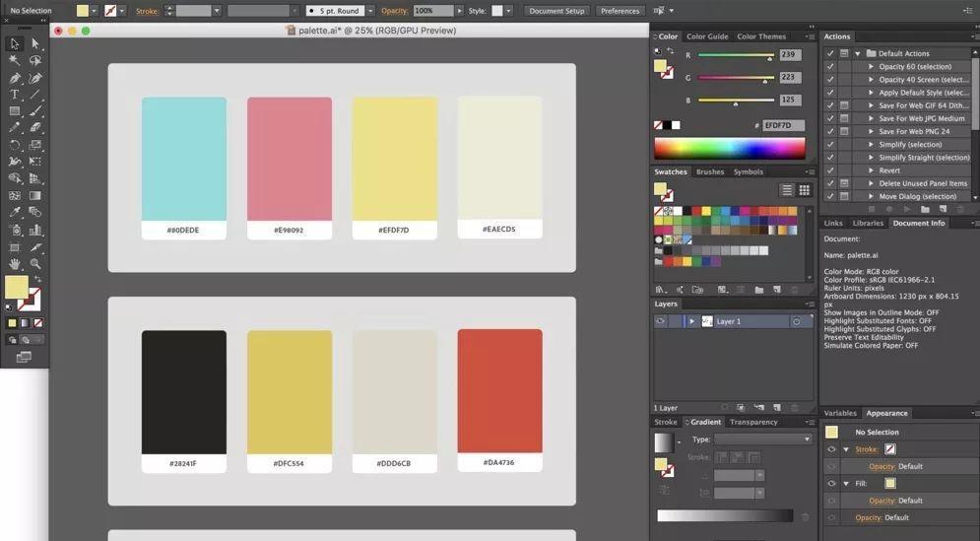This screenshot has height=541, width=980.
Task: Click the R channel slider in Color panel
Action: tap(736, 55)
